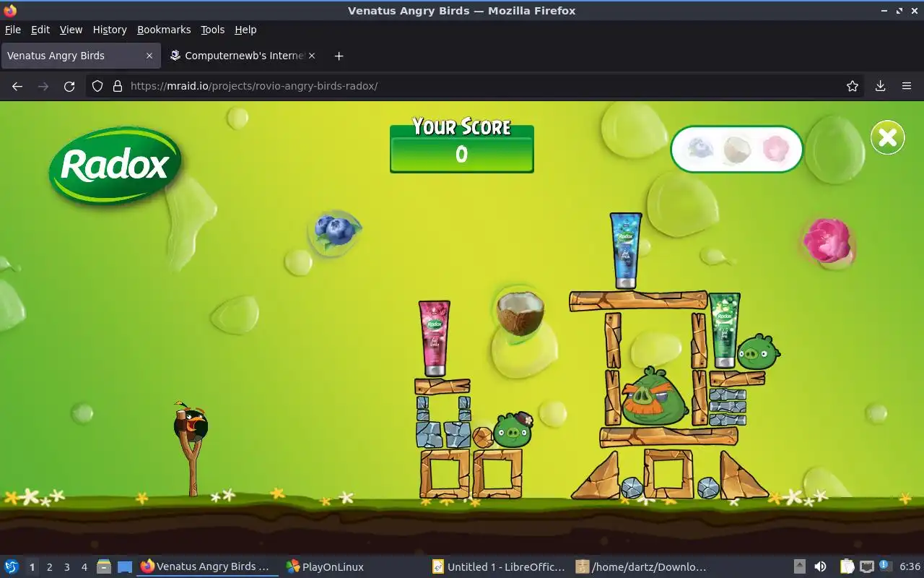Open the Firefox hamburger application menu

pyautogui.click(x=907, y=86)
